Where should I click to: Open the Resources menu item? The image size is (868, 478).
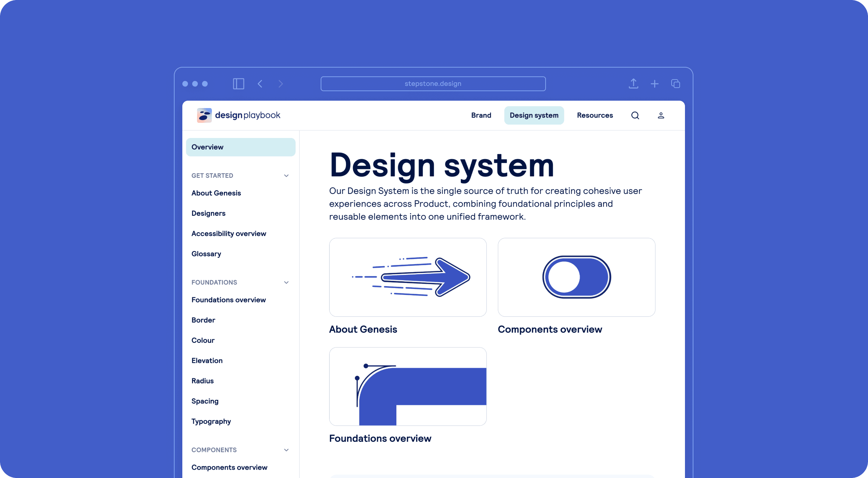595,115
